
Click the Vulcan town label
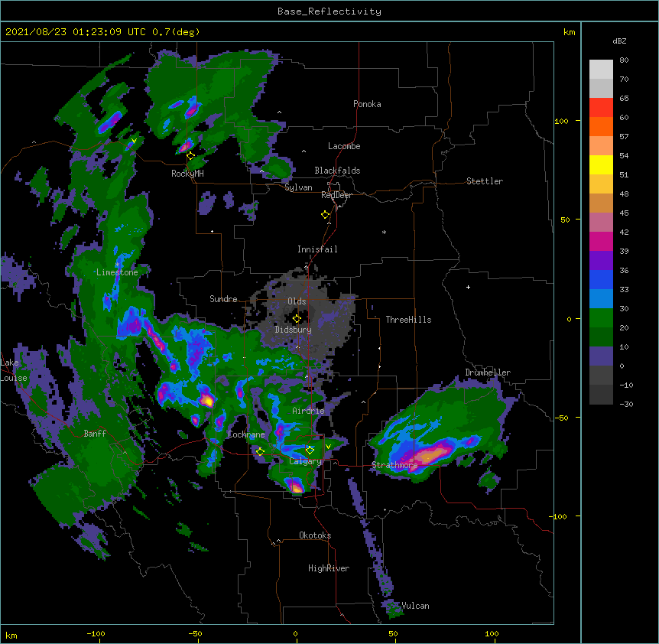(416, 606)
